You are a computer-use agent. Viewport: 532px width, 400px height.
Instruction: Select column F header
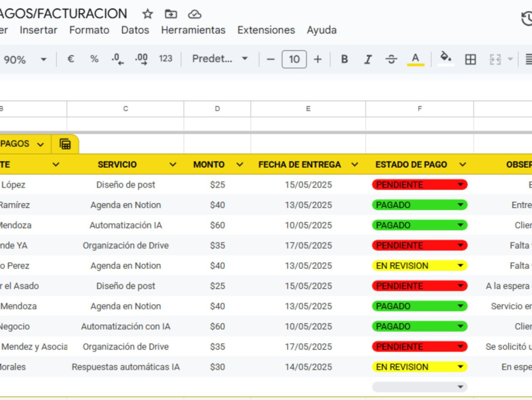pyautogui.click(x=420, y=109)
